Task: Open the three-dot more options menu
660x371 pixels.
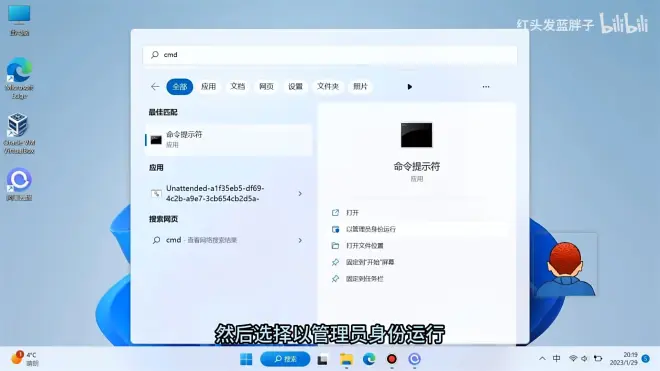Action: (486, 87)
